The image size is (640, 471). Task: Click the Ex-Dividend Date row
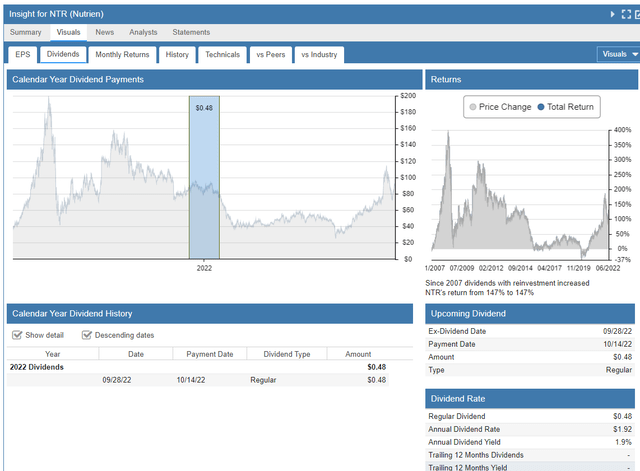click(530, 331)
